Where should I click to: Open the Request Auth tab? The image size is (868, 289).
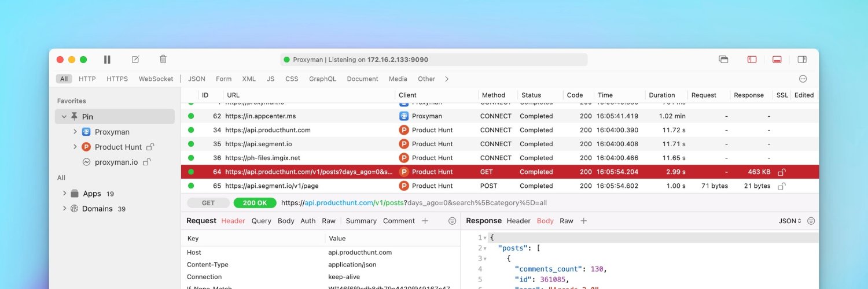click(308, 221)
